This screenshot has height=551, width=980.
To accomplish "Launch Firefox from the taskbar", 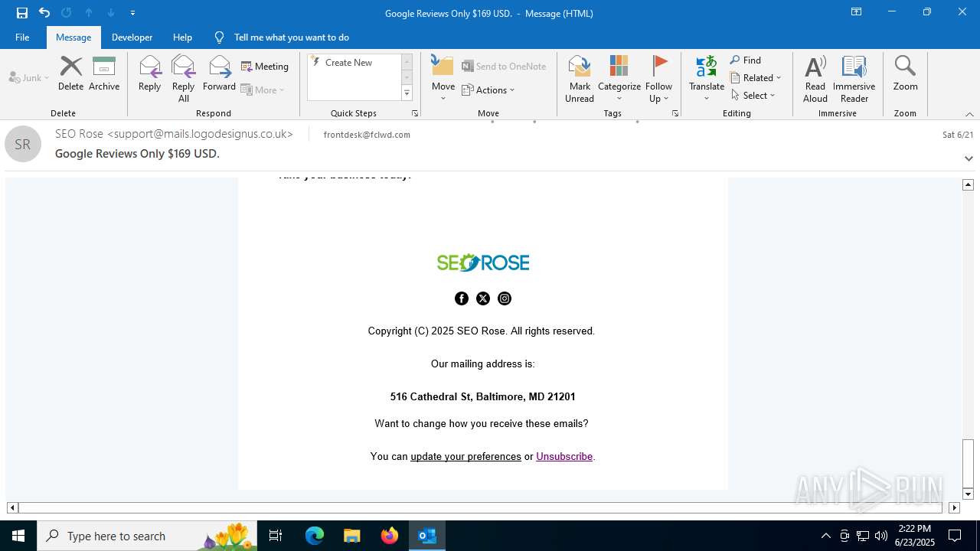I will point(390,536).
